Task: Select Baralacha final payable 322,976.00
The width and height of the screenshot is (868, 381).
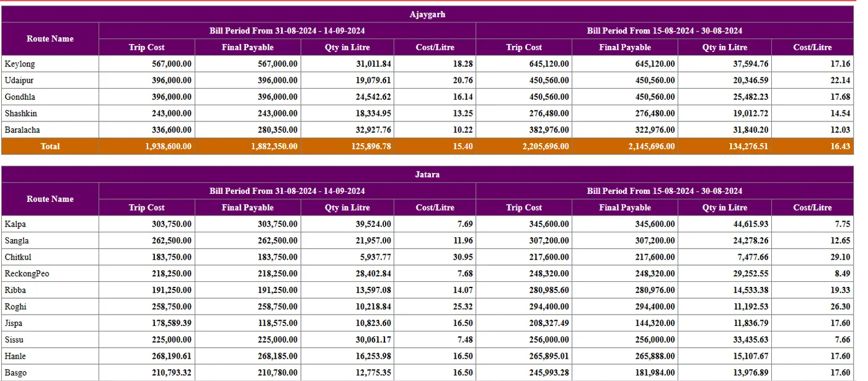Action: click(655, 130)
